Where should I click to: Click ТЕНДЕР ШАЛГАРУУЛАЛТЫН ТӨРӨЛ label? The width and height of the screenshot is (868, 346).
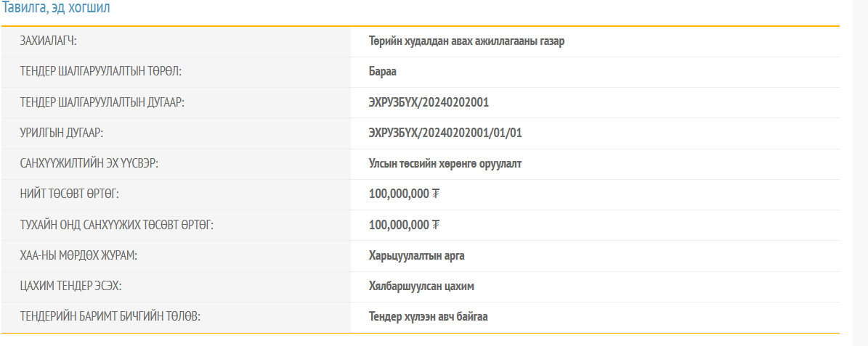tap(101, 72)
